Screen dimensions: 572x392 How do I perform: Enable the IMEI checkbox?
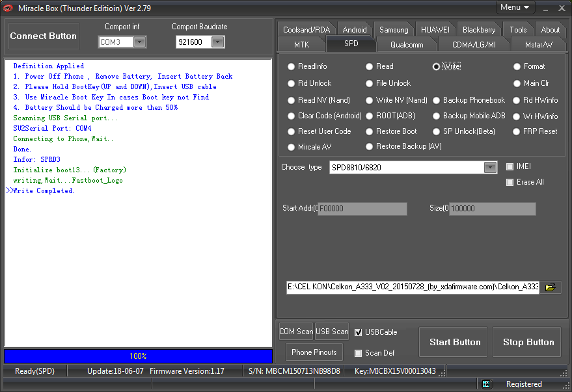pyautogui.click(x=510, y=166)
